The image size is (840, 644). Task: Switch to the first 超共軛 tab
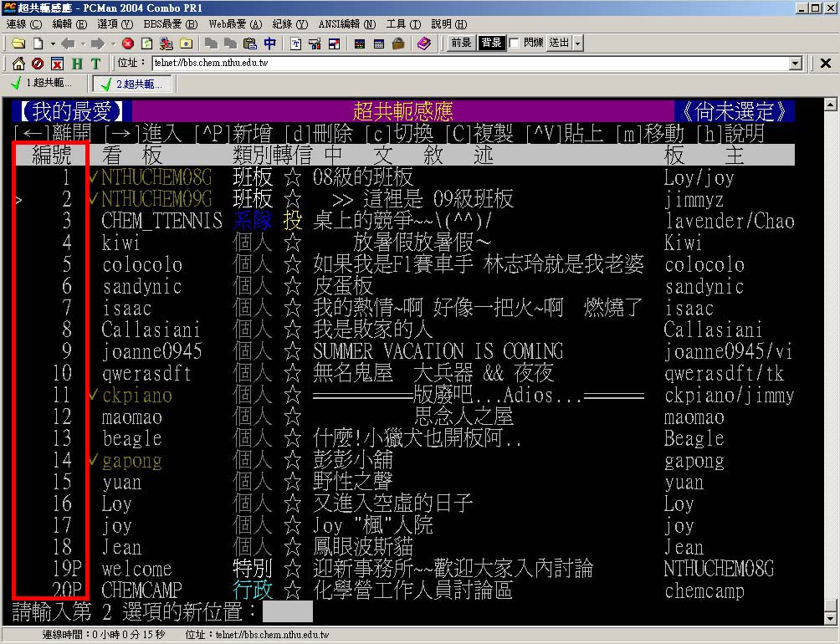(42, 84)
